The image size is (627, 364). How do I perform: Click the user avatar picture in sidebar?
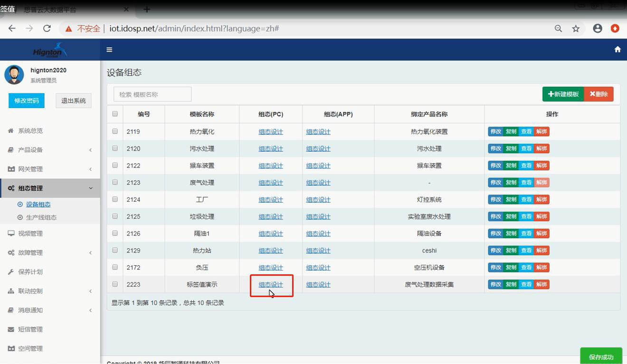pyautogui.click(x=14, y=75)
